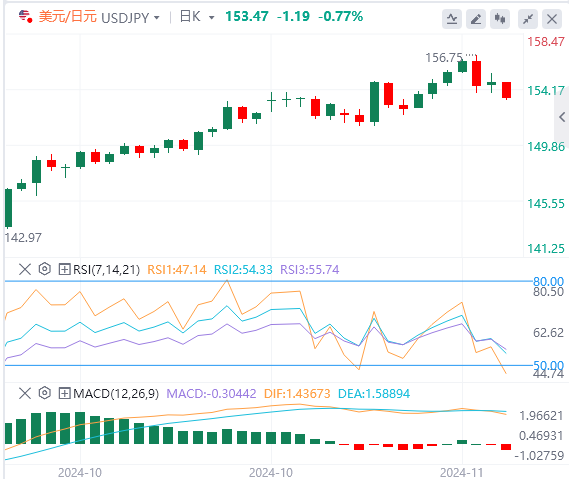Click the 149.86 price axis label
The image size is (569, 479).
click(546, 147)
